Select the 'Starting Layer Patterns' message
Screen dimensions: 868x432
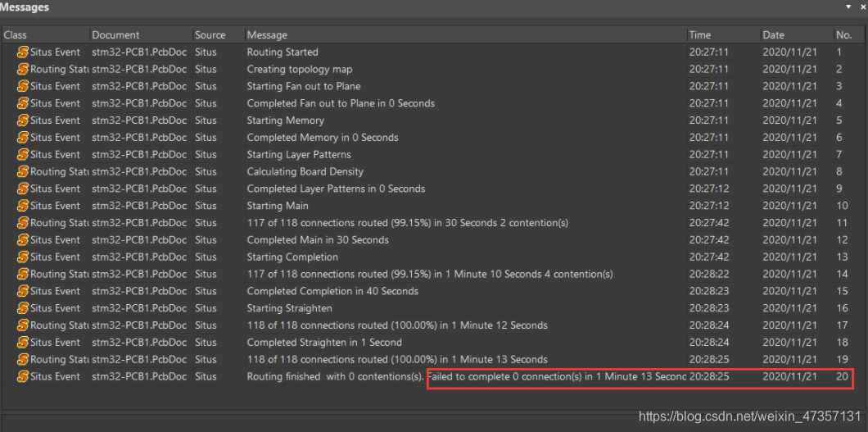pyautogui.click(x=299, y=155)
